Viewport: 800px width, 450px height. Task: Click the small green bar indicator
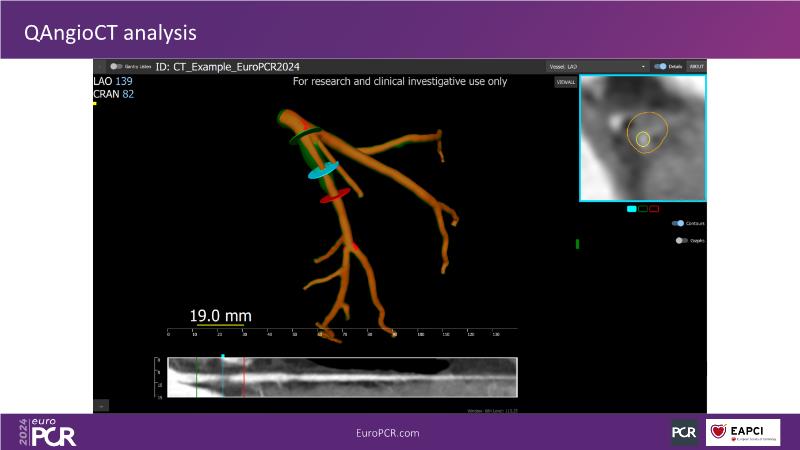[577, 244]
